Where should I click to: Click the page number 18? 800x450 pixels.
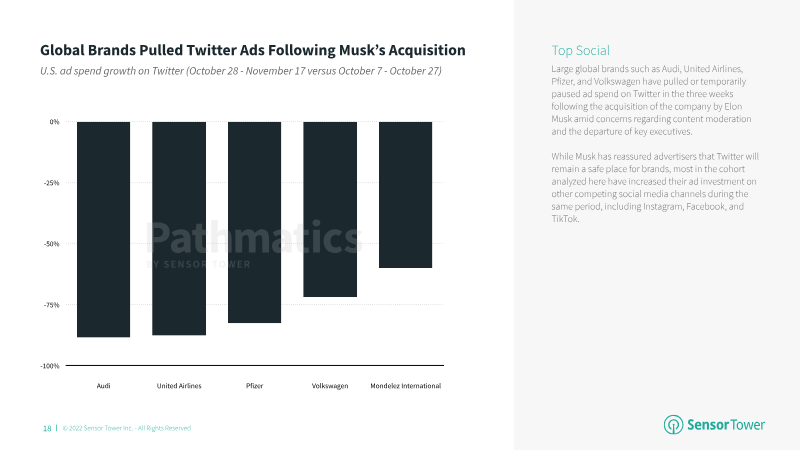click(x=47, y=428)
